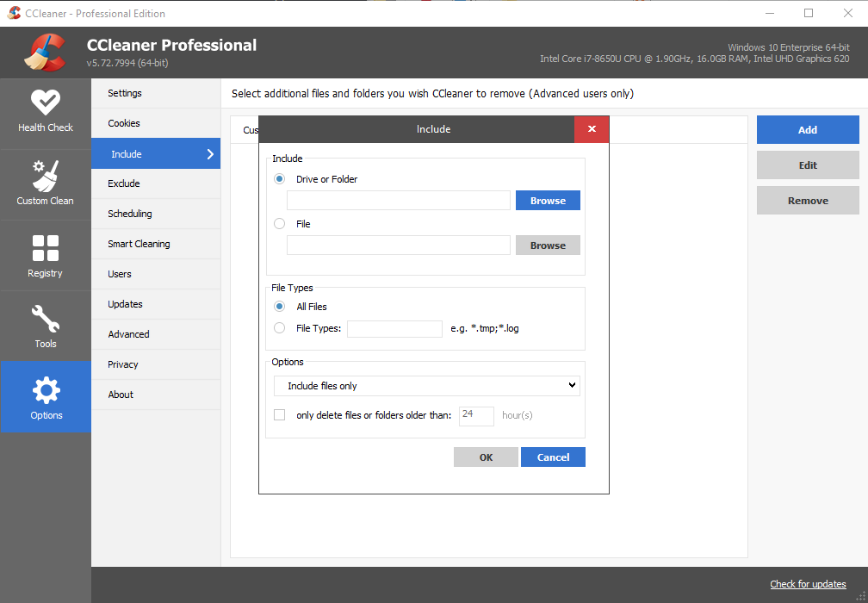Select the Options gear icon
Image resolution: width=868 pixels, height=603 pixels.
(46, 390)
